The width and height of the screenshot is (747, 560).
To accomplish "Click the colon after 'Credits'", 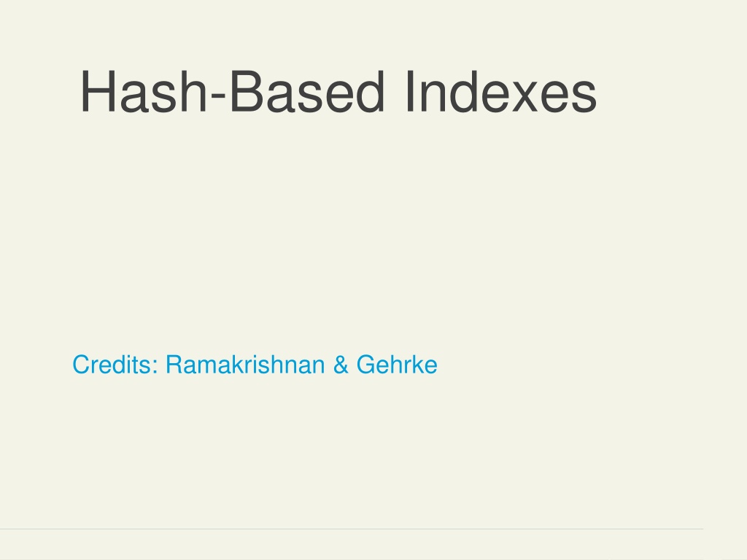I will 155,367.
